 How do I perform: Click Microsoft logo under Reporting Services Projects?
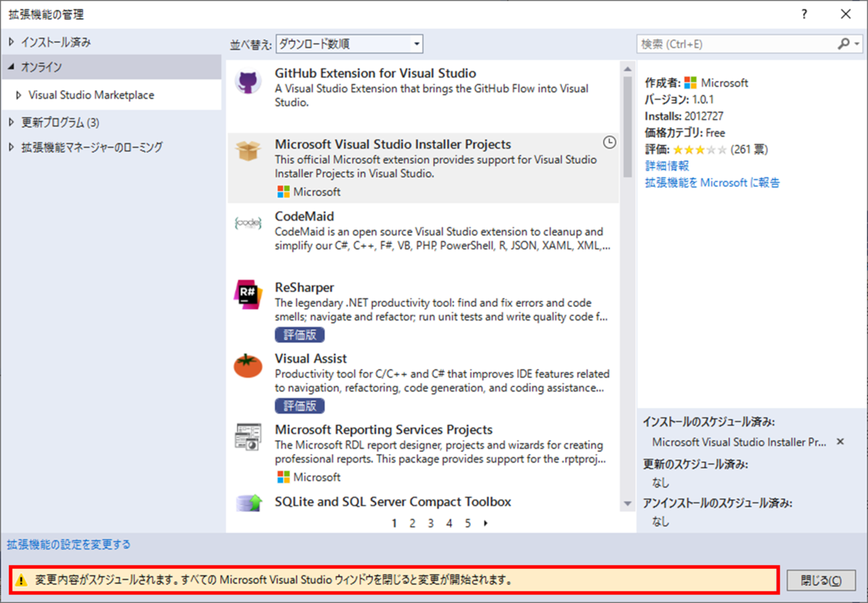(284, 477)
